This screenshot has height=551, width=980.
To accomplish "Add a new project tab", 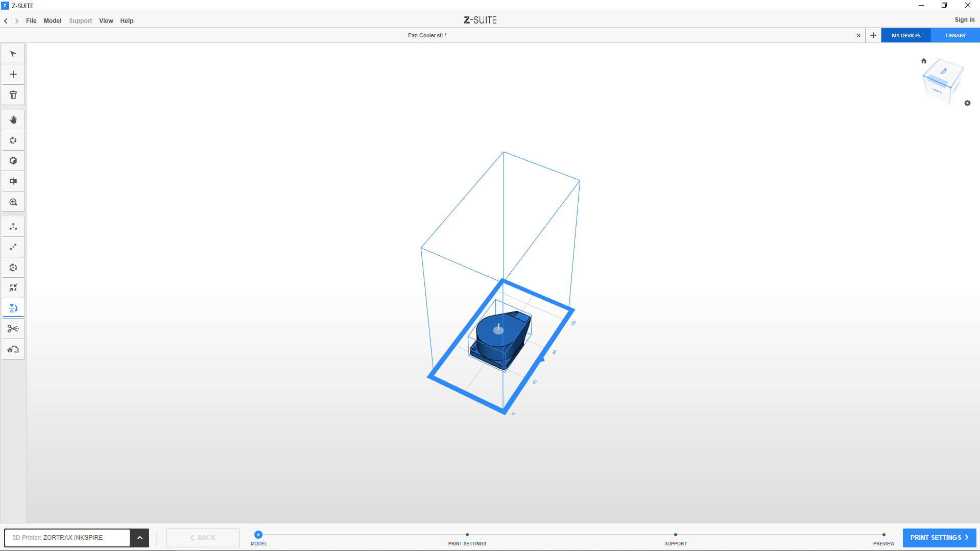I will (x=873, y=36).
